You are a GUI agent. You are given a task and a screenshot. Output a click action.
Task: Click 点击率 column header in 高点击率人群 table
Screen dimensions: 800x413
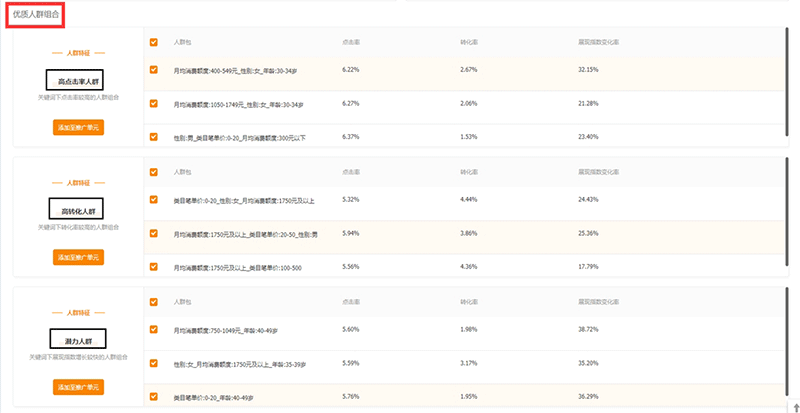(x=350, y=43)
